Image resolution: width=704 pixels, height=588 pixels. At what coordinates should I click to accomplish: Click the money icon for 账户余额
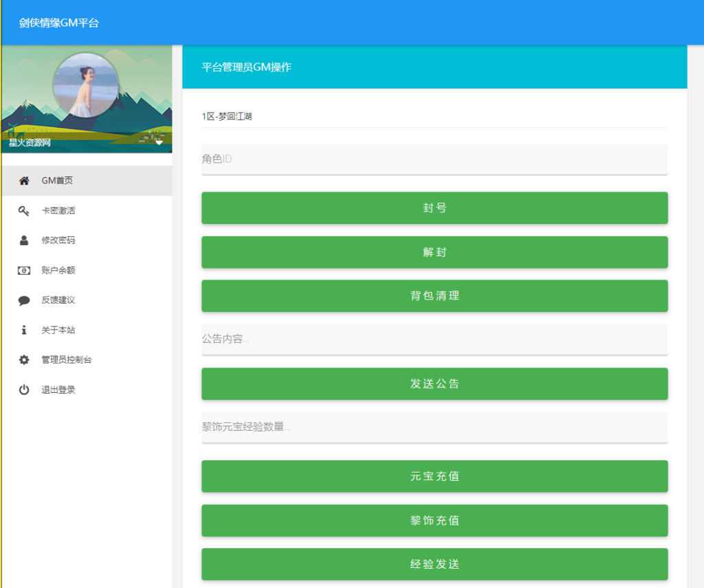click(x=24, y=271)
